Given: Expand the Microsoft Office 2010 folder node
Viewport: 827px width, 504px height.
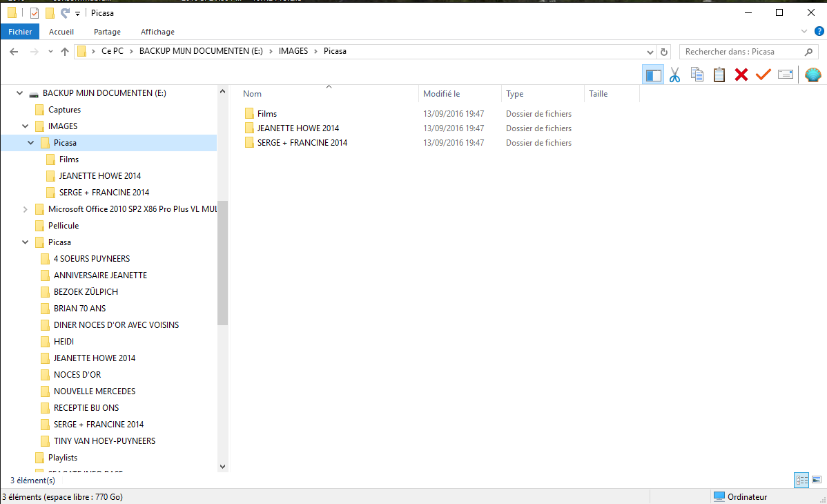Looking at the screenshot, I should pyautogui.click(x=25, y=209).
